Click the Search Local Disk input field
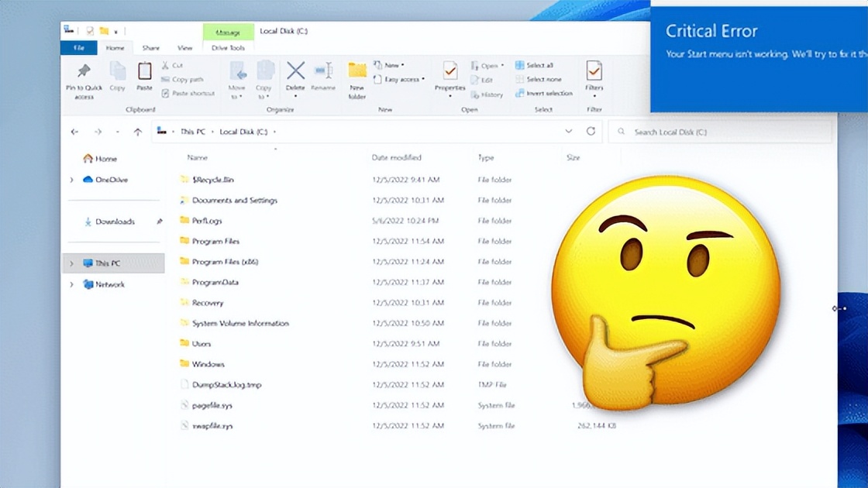The image size is (868, 488). tap(721, 132)
